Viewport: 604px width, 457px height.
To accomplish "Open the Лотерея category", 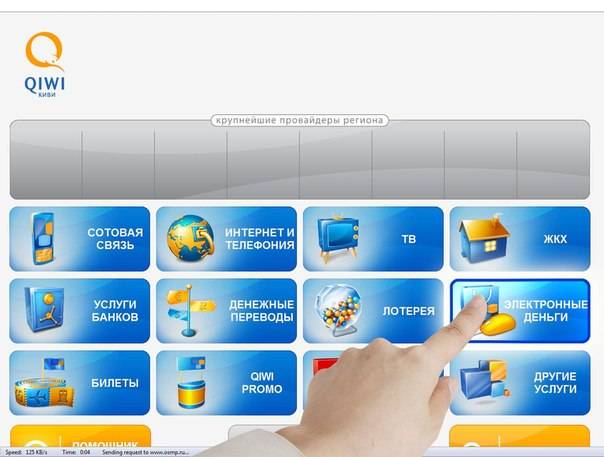I will pyautogui.click(x=373, y=311).
